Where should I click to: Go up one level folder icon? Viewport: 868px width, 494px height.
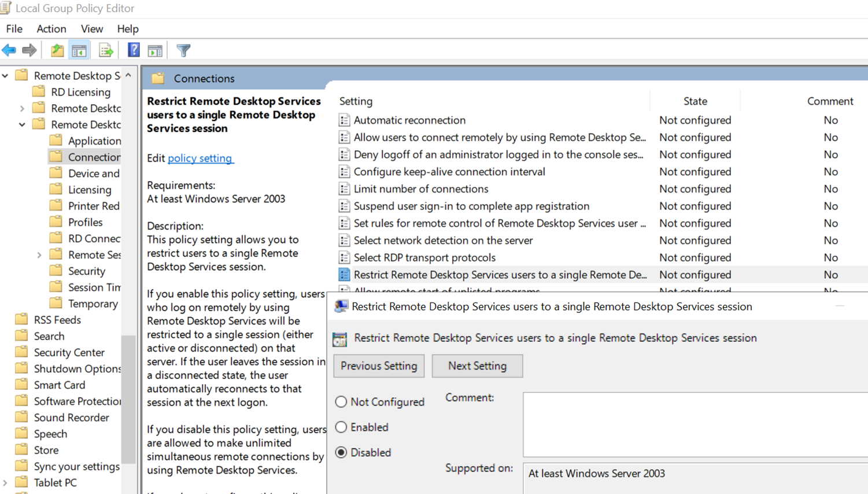click(x=57, y=50)
